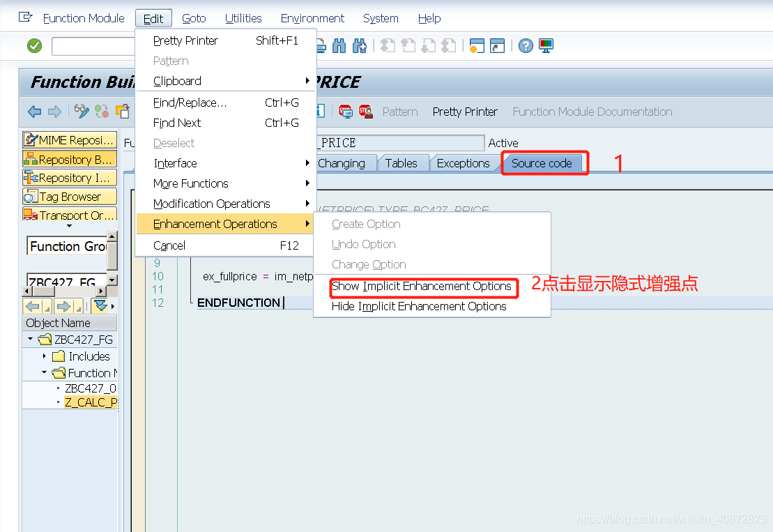Viewport: 773px width, 532px height.
Task: Switch to the Changing tab
Action: (x=342, y=163)
